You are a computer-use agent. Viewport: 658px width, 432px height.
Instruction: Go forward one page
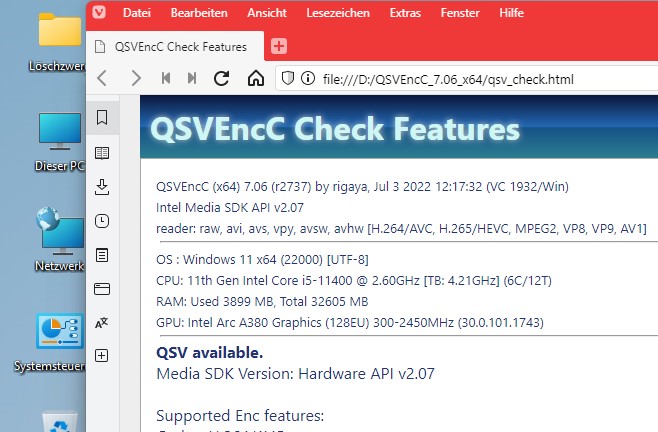tap(136, 78)
